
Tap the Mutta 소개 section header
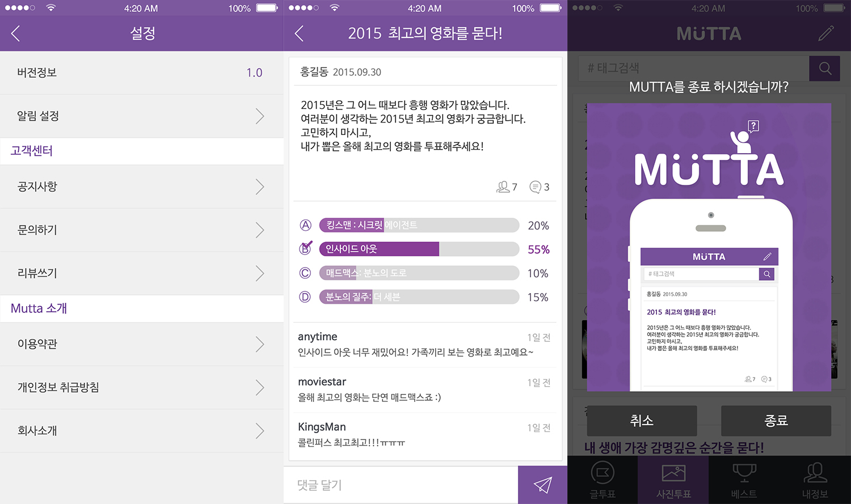pos(142,309)
